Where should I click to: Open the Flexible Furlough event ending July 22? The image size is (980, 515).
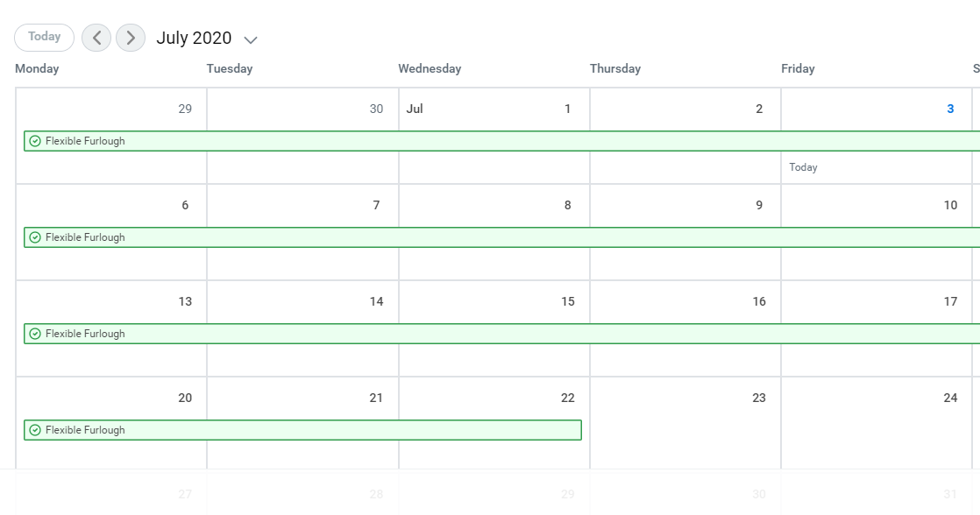[x=302, y=430]
